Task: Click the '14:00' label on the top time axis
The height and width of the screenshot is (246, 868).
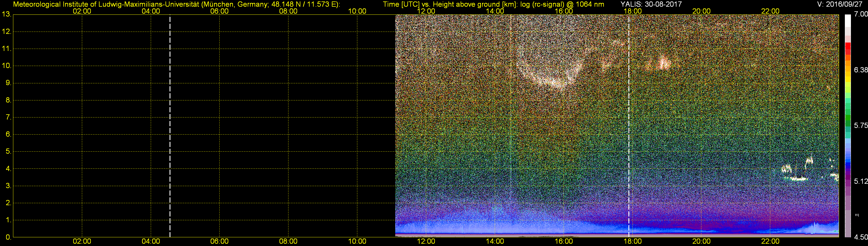Action: click(x=495, y=11)
